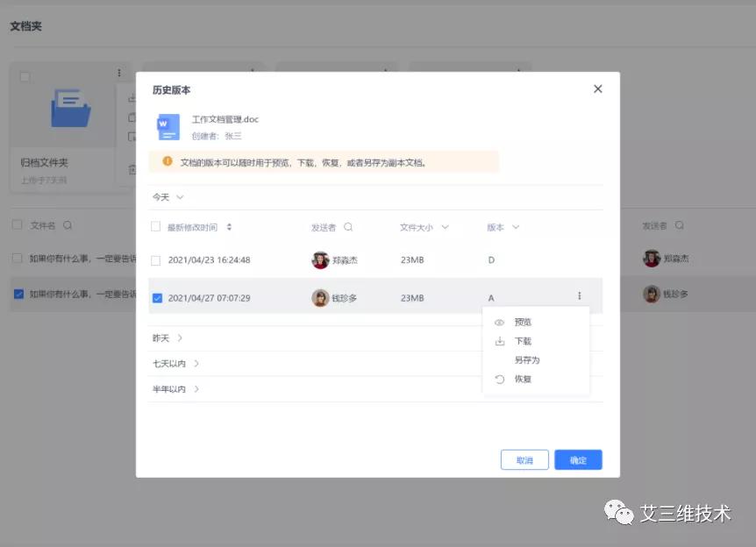Click the 钱珍多 avatar thumbnail
This screenshot has height=547, width=756.
tap(322, 296)
